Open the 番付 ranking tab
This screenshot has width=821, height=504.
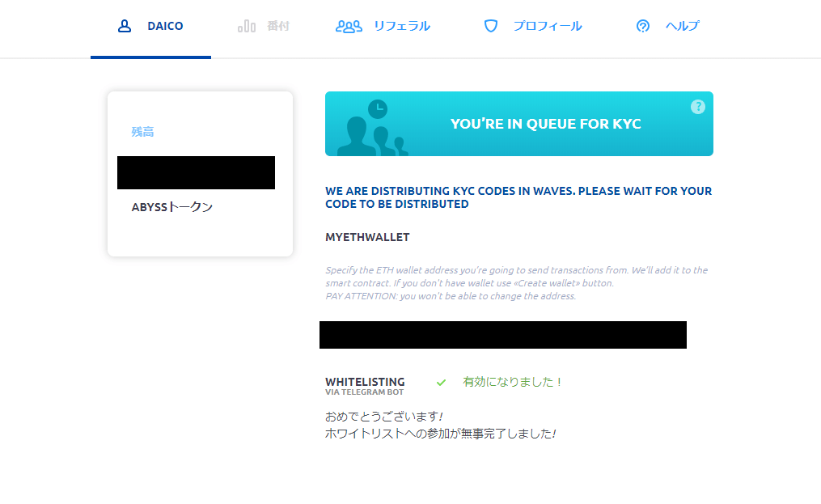264,26
